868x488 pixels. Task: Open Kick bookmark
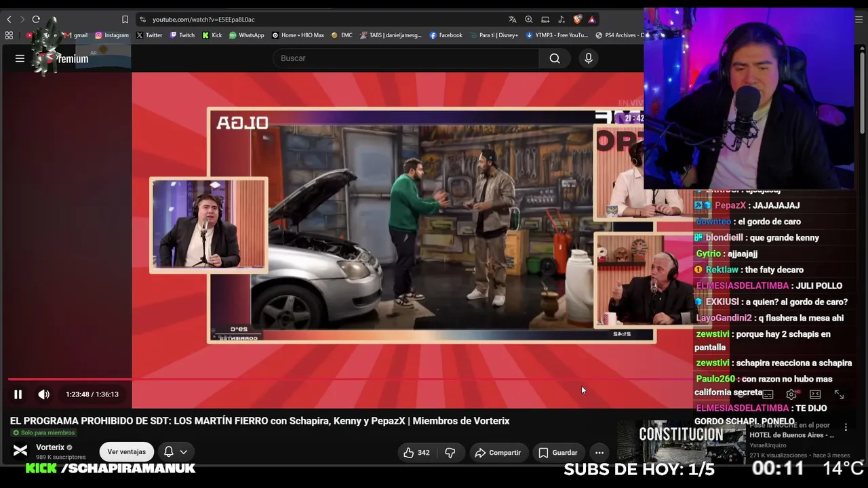(212, 35)
